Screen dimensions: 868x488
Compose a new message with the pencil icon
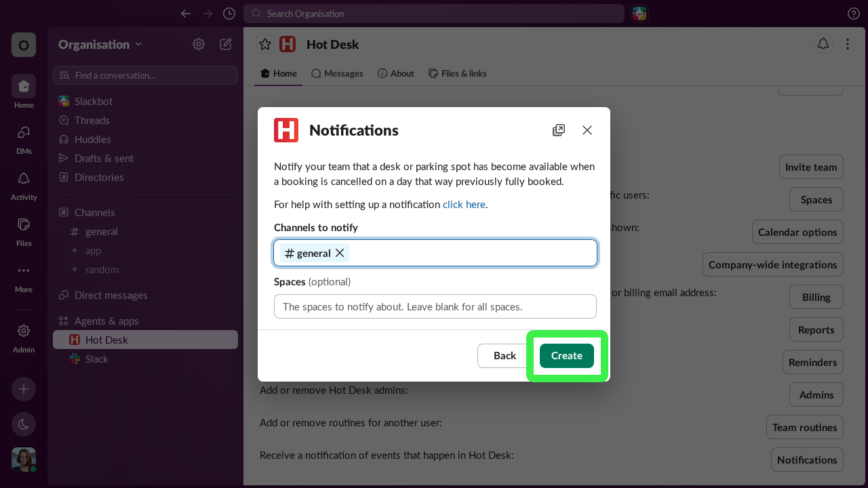[x=226, y=44]
